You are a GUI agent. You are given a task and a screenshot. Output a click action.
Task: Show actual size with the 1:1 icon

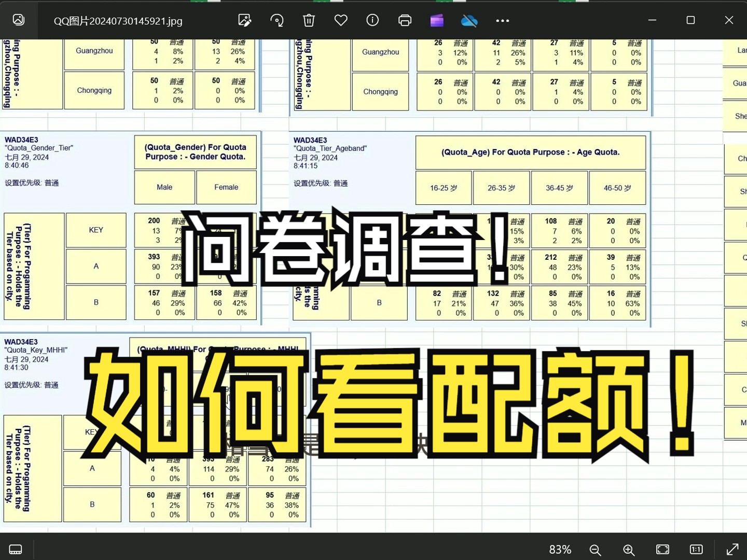[696, 550]
